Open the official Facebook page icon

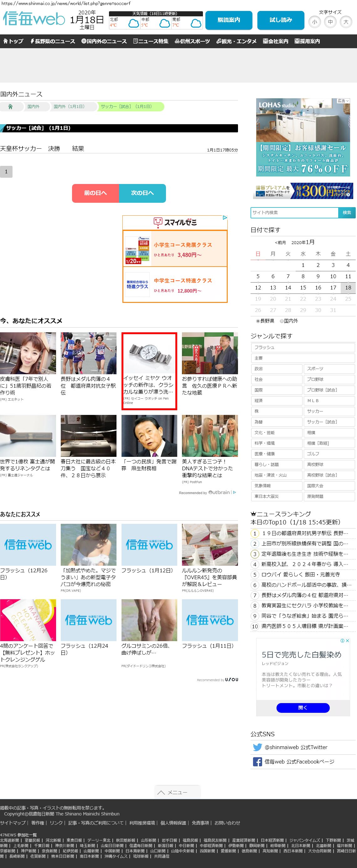(x=257, y=762)
